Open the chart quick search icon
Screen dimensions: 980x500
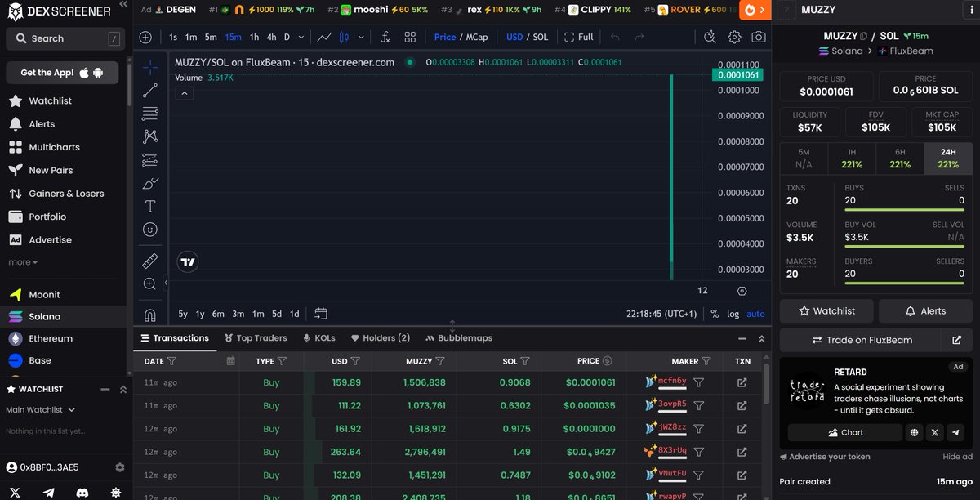710,37
